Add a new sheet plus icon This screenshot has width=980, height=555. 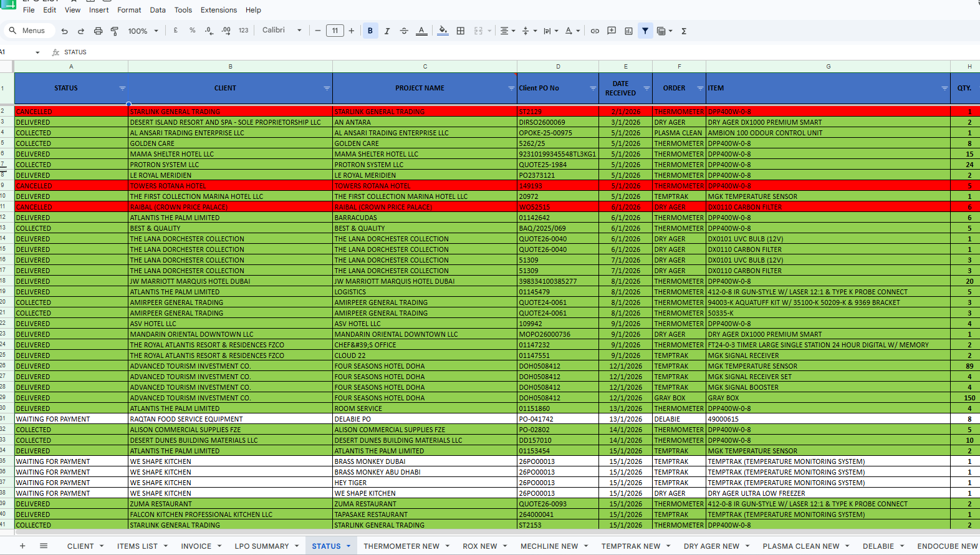(x=22, y=546)
